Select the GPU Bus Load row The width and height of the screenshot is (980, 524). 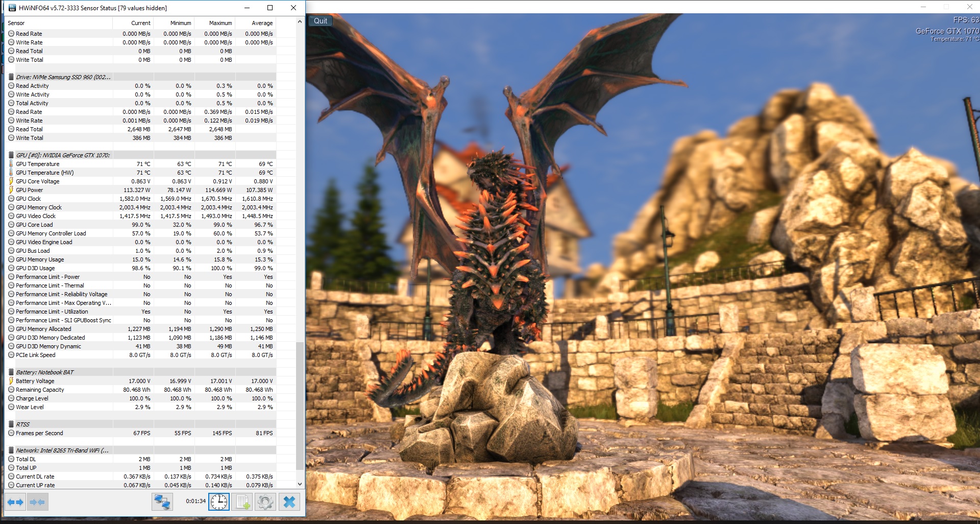tap(141, 251)
